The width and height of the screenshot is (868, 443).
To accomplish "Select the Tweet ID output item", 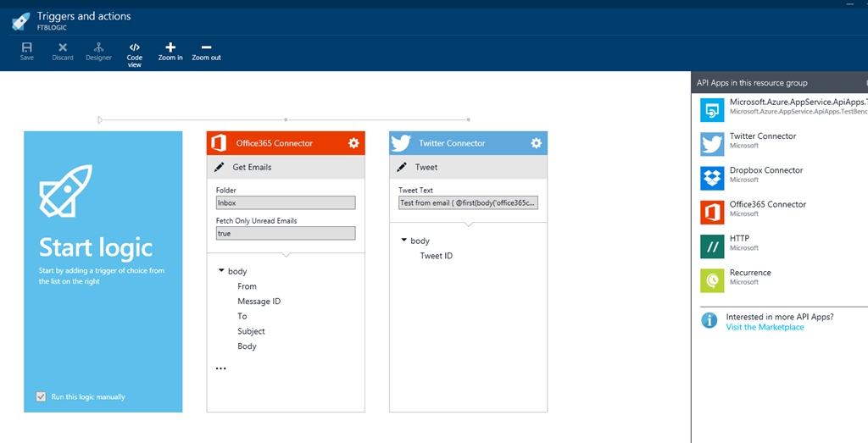I will (437, 256).
